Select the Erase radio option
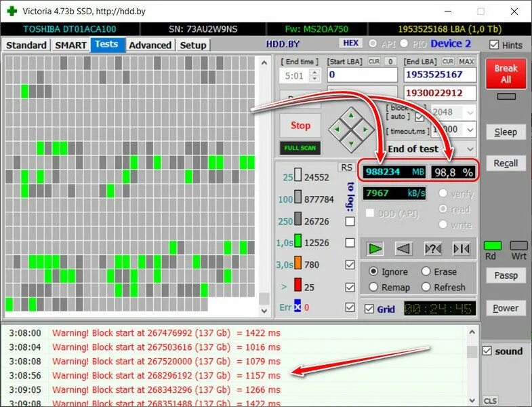Viewport: 532px width, 407px height. coord(426,271)
